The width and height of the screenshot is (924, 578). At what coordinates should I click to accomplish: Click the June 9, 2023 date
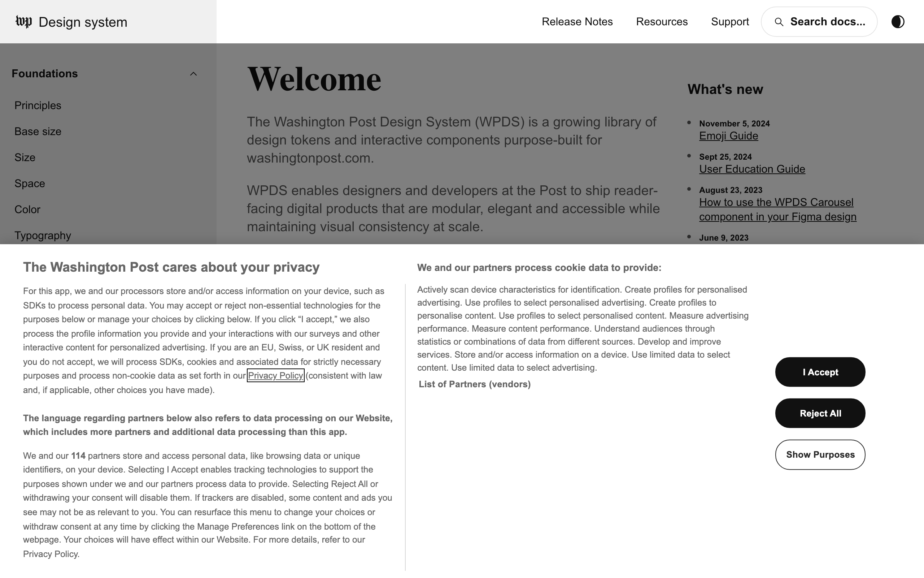(724, 238)
